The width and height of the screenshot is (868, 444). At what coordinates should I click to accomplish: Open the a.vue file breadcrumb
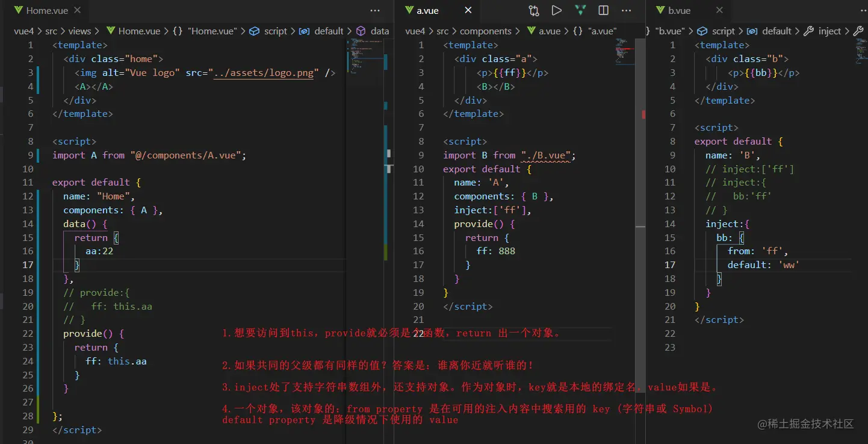[543, 31]
